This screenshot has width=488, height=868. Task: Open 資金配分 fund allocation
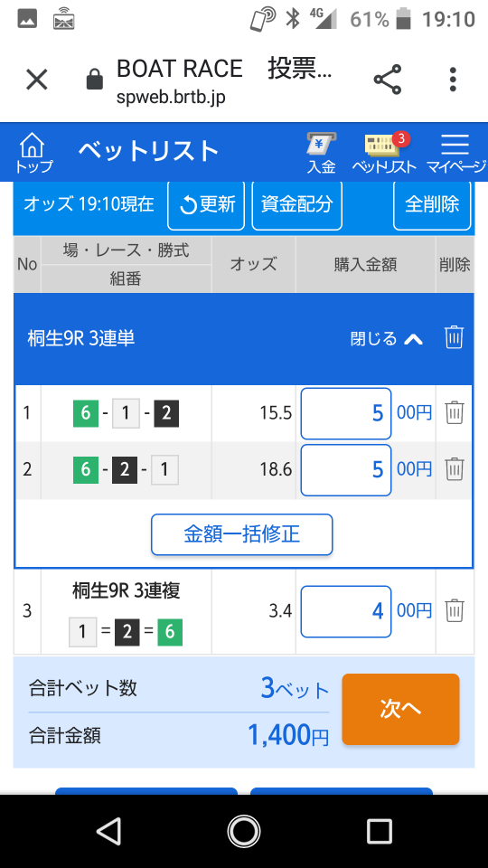[x=296, y=204]
